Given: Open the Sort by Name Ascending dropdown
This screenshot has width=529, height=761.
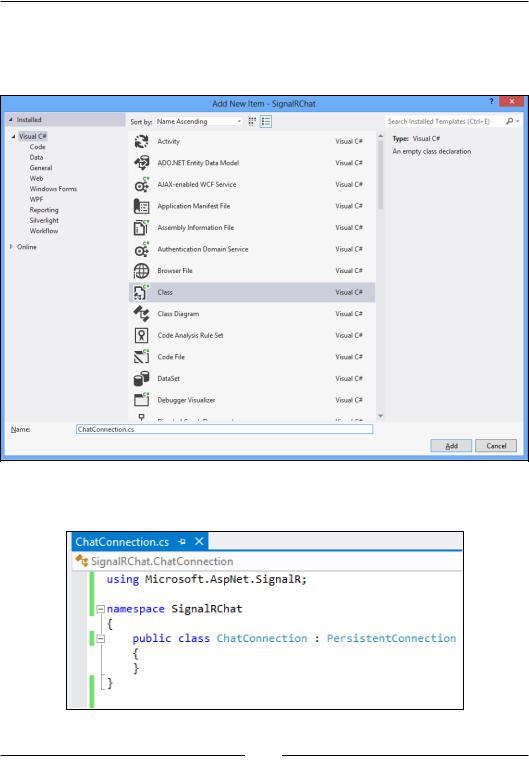Looking at the screenshot, I should [199, 121].
